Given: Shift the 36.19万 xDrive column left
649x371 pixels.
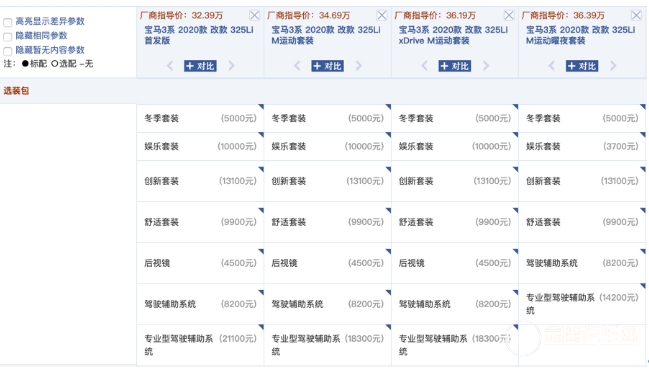Looking at the screenshot, I should point(424,66).
